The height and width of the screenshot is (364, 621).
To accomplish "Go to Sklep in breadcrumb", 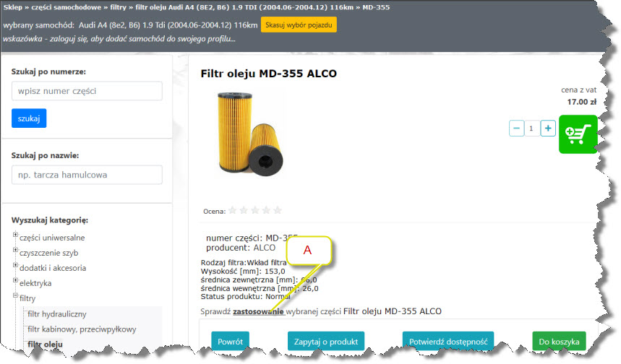I will [13, 7].
